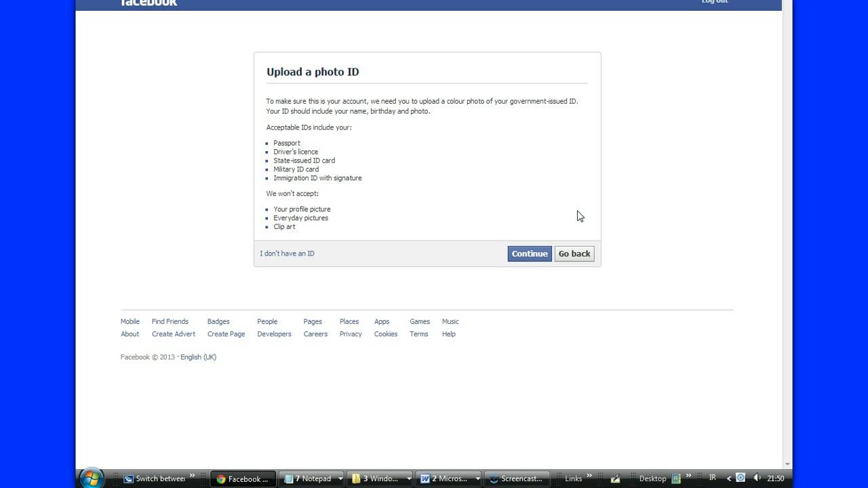Open the Apps footer link
Viewport: 868px width, 488px height.
point(382,321)
